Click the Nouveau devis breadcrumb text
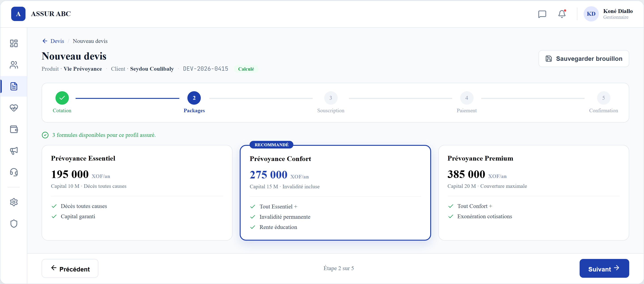 (90, 41)
